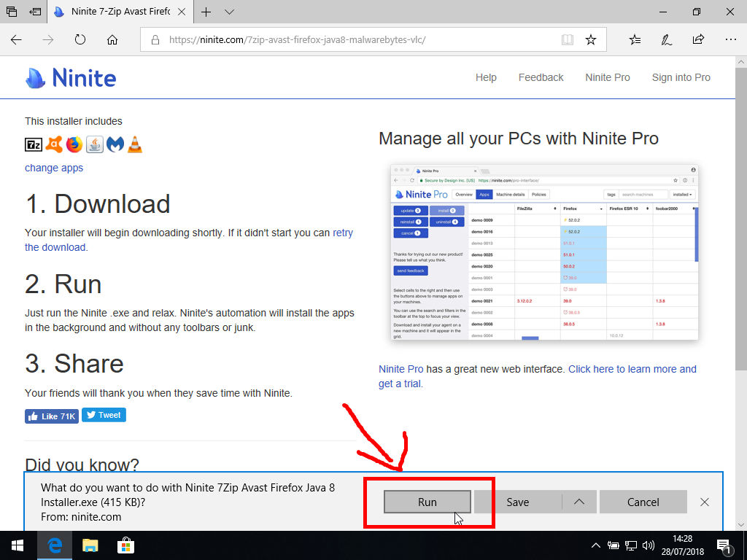
Task: Click the Firefox app icon
Action: point(74,144)
